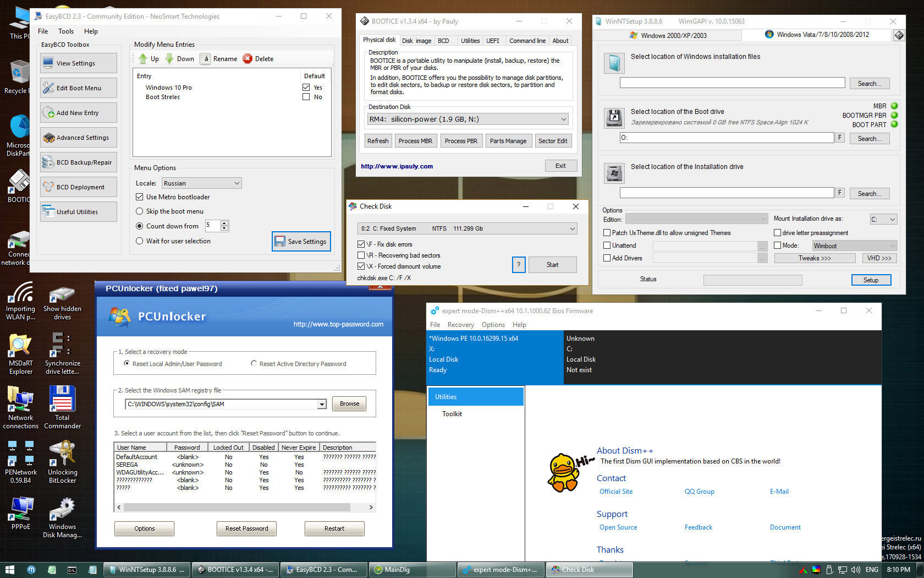Select Skip the boot menu option
The width and height of the screenshot is (924, 578).
pyautogui.click(x=140, y=211)
